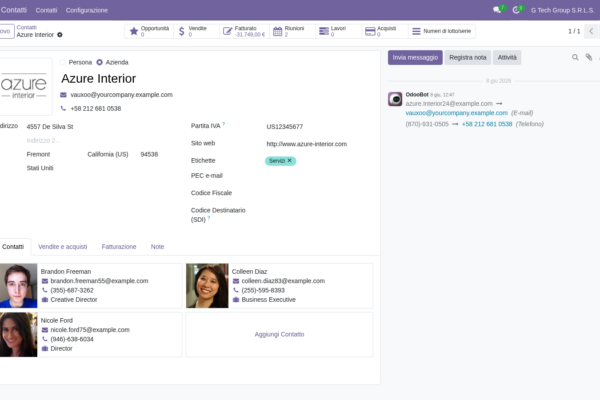Click the phone field +58 212 681 0538
Image resolution: width=600 pixels, height=400 pixels.
tap(96, 109)
